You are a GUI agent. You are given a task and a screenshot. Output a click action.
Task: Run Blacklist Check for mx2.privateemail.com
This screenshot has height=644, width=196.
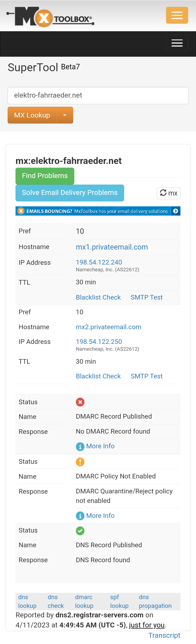[98, 376]
